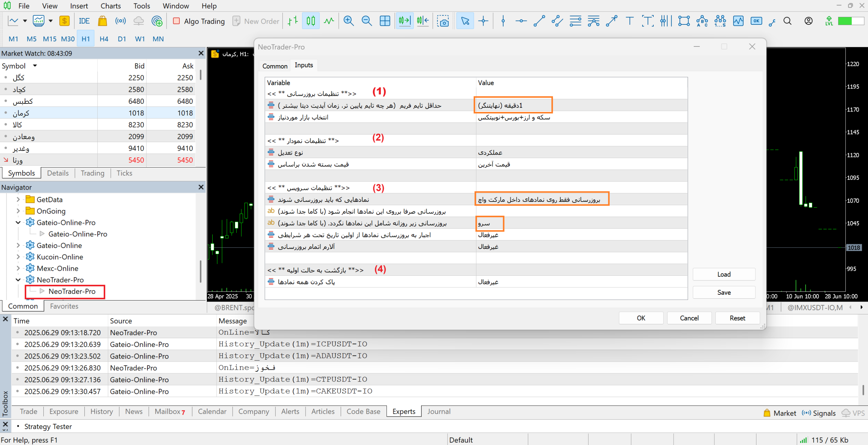The width and height of the screenshot is (868, 445).
Task: Click the Navigator panel vertical scrollbar
Action: 200,271
